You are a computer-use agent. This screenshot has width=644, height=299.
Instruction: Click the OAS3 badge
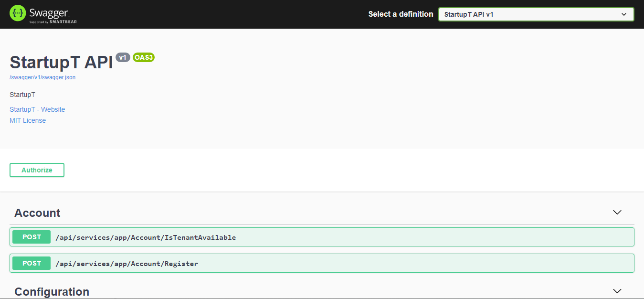click(x=144, y=57)
